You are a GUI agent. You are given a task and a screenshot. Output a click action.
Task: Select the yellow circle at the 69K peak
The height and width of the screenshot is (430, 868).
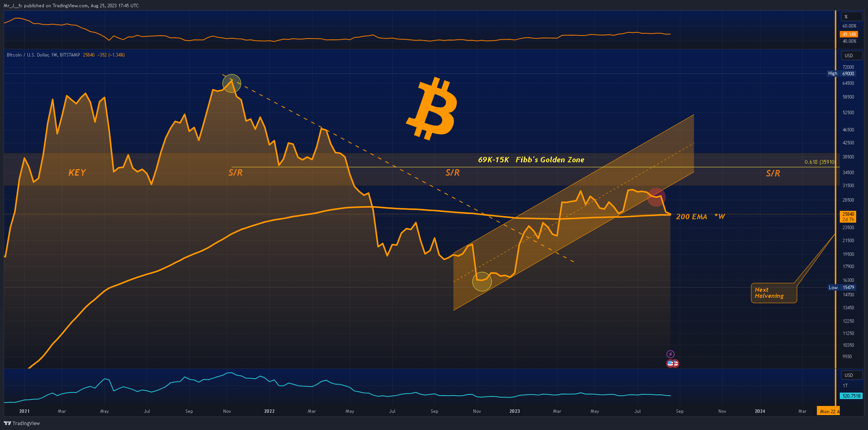(x=232, y=83)
